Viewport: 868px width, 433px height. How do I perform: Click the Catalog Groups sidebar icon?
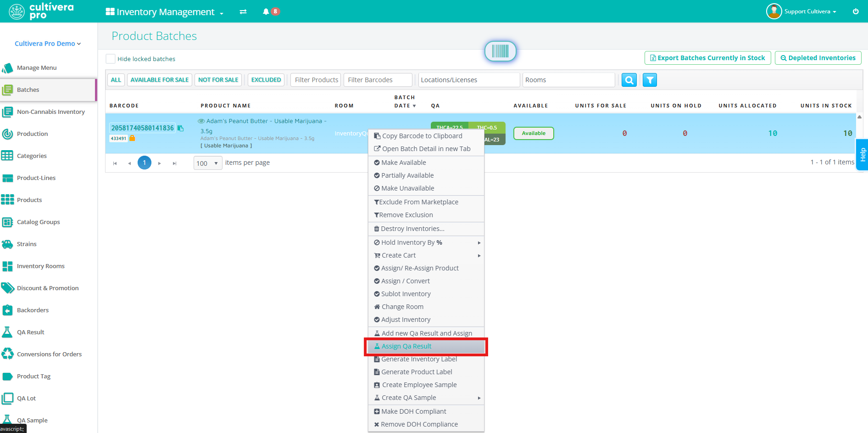point(7,222)
